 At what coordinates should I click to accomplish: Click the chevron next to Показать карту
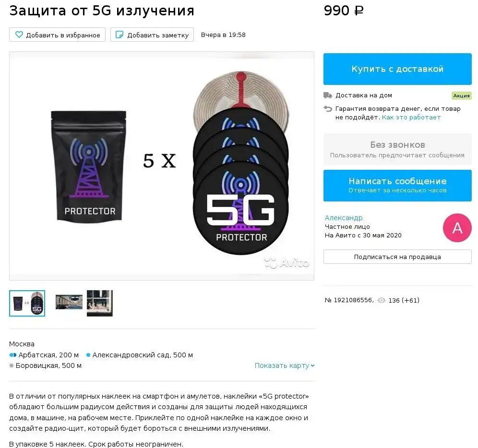pos(312,365)
